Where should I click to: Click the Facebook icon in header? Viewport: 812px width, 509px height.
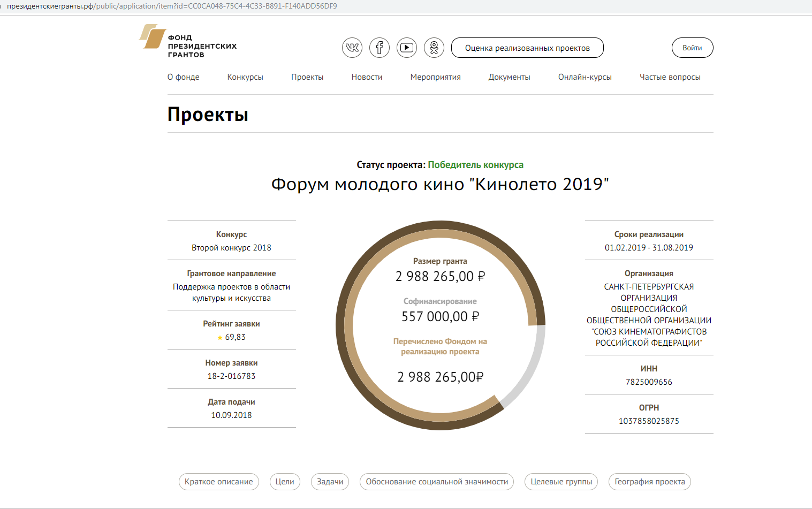380,48
